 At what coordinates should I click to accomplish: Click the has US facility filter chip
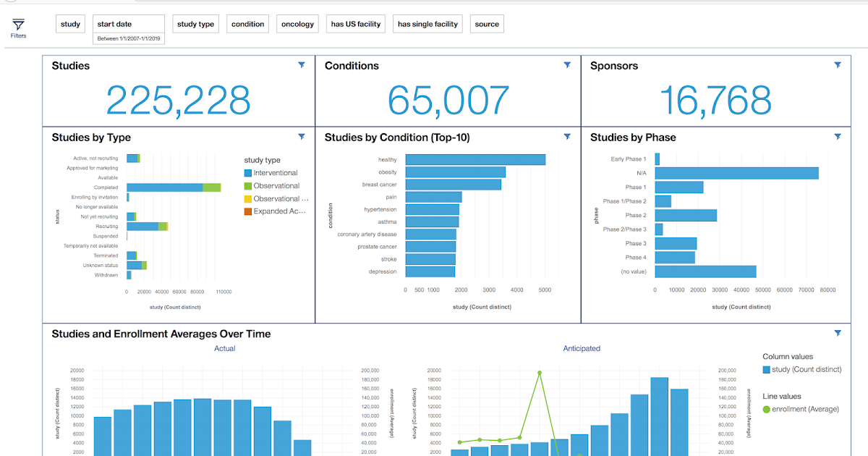355,23
